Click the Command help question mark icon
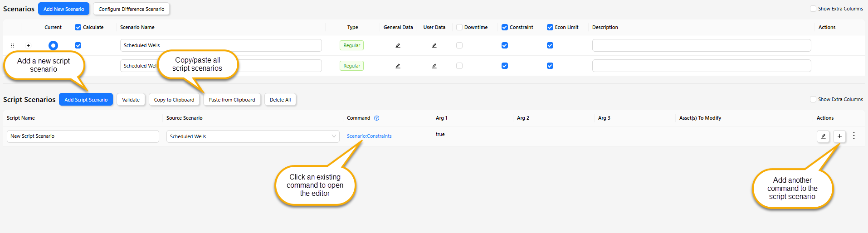Screen dimensions: 868x233 pos(376,118)
